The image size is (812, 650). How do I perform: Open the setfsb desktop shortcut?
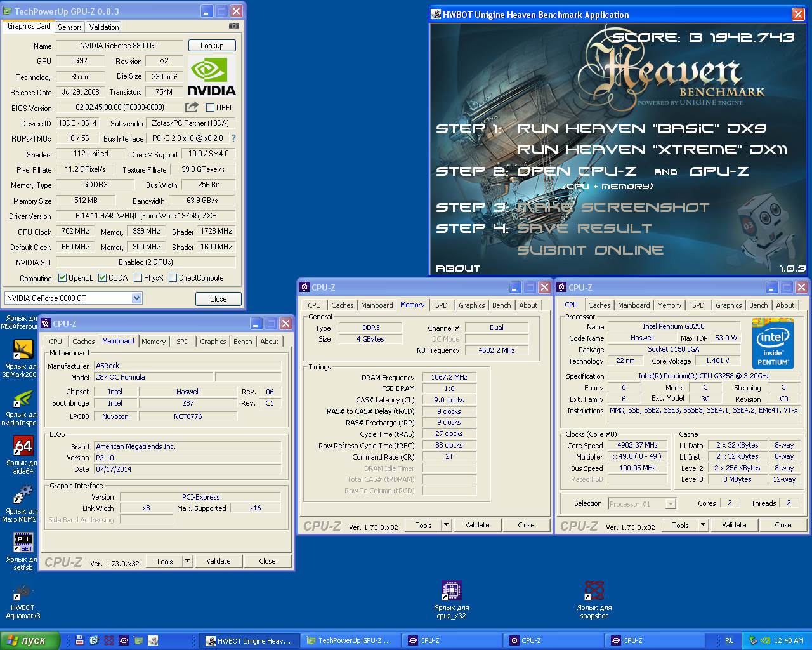coord(23,552)
